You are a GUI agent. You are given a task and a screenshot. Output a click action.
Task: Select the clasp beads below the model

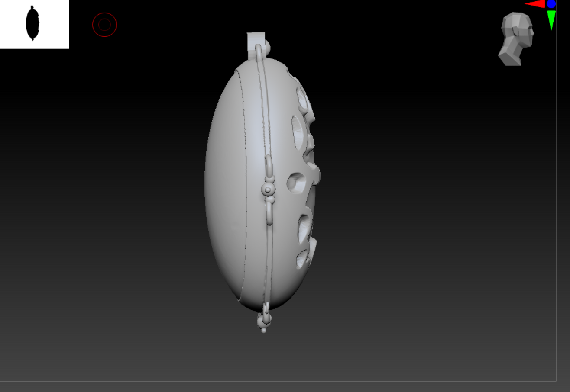click(264, 321)
